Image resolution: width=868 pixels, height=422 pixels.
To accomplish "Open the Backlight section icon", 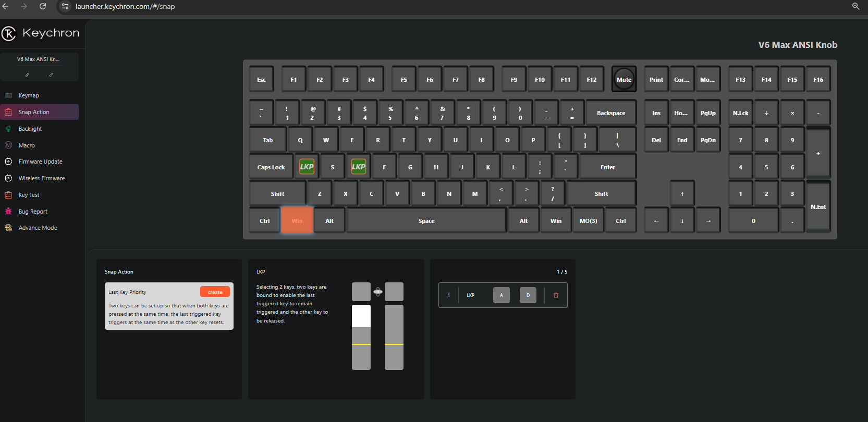I will [x=8, y=129].
